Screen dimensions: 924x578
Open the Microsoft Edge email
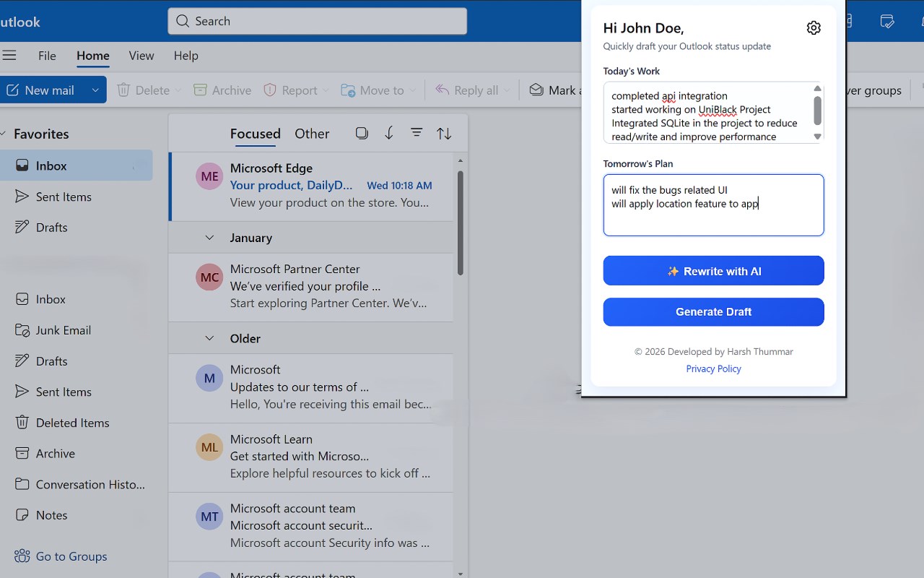click(311, 186)
